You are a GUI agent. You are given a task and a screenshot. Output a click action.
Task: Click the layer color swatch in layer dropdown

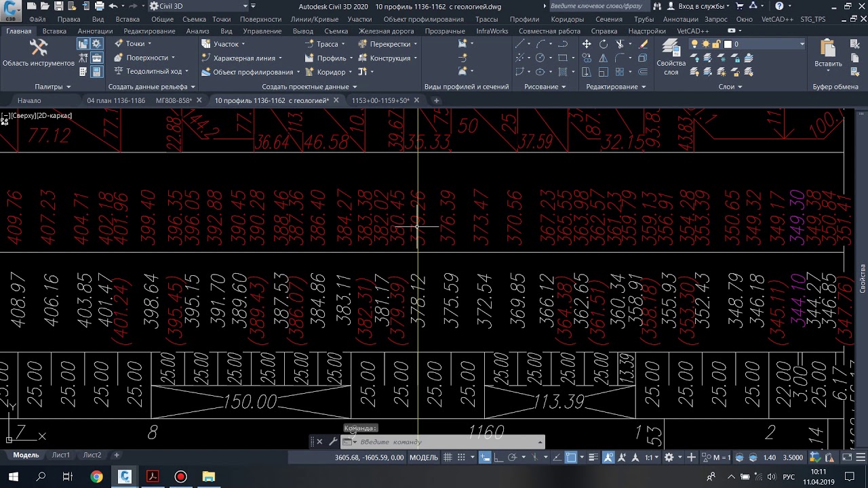(x=728, y=44)
